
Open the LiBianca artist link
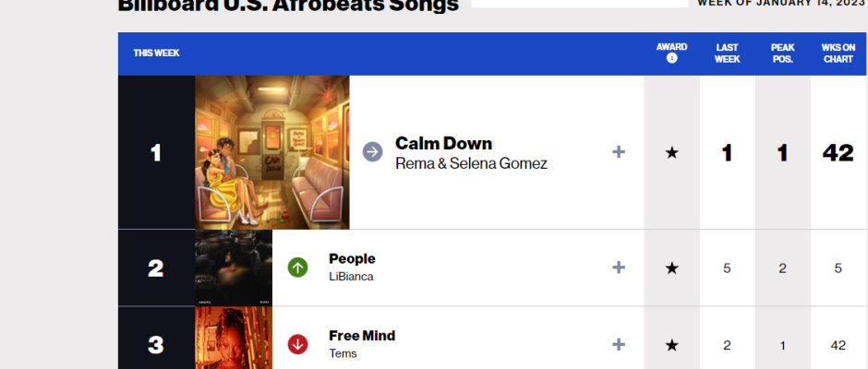[352, 276]
